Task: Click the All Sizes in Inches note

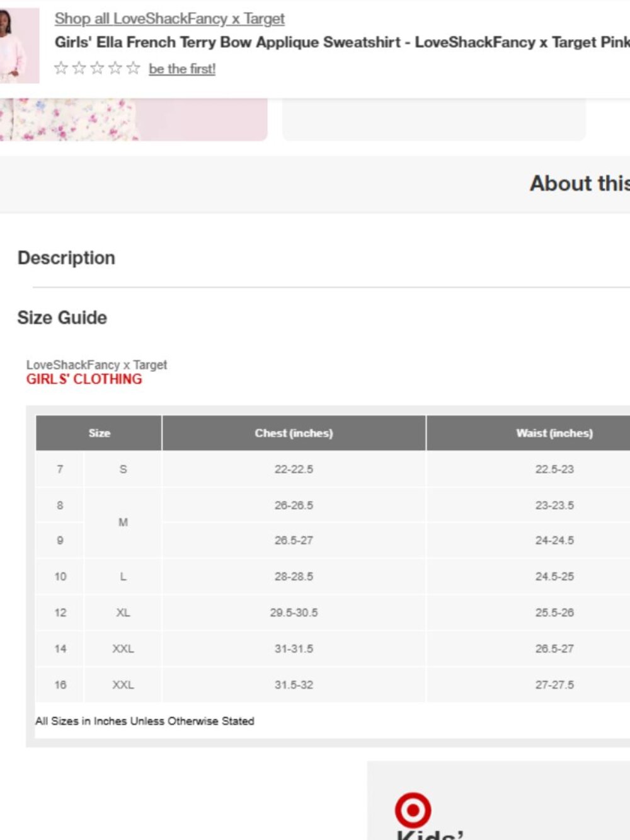Action: (x=145, y=721)
